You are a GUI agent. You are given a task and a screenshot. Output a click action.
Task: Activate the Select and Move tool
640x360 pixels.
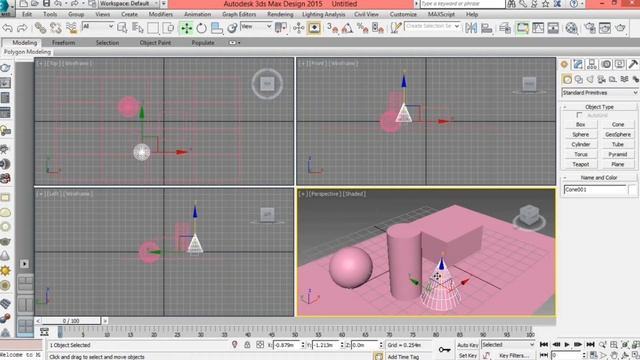186,28
